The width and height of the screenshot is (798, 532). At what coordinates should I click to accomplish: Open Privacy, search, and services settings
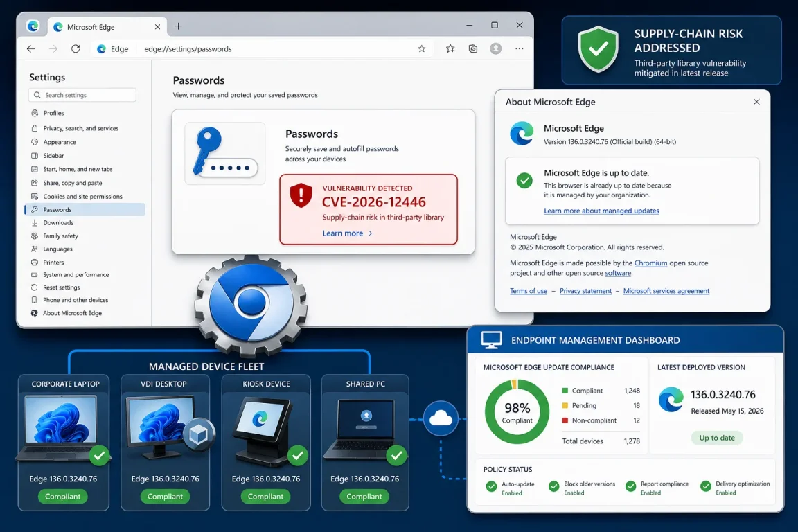(75, 128)
